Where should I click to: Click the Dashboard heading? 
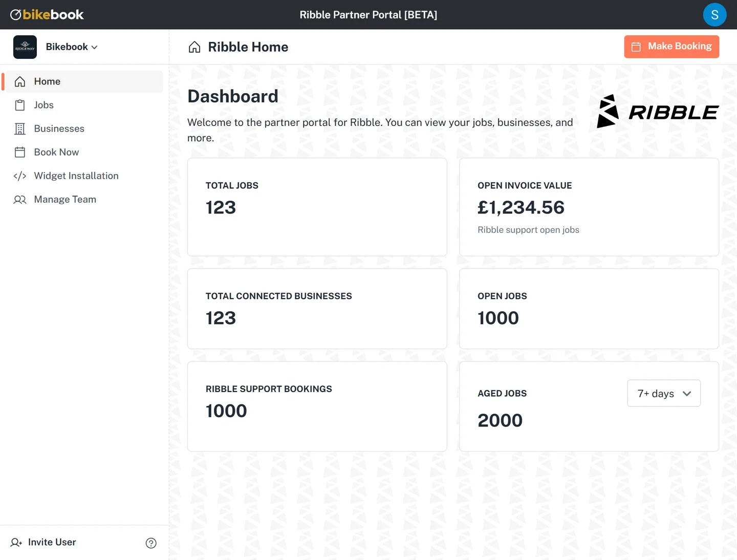(x=233, y=96)
